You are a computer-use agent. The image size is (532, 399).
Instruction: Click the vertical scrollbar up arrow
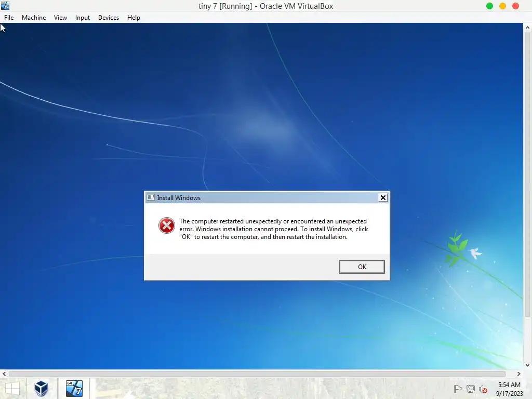pos(528,28)
